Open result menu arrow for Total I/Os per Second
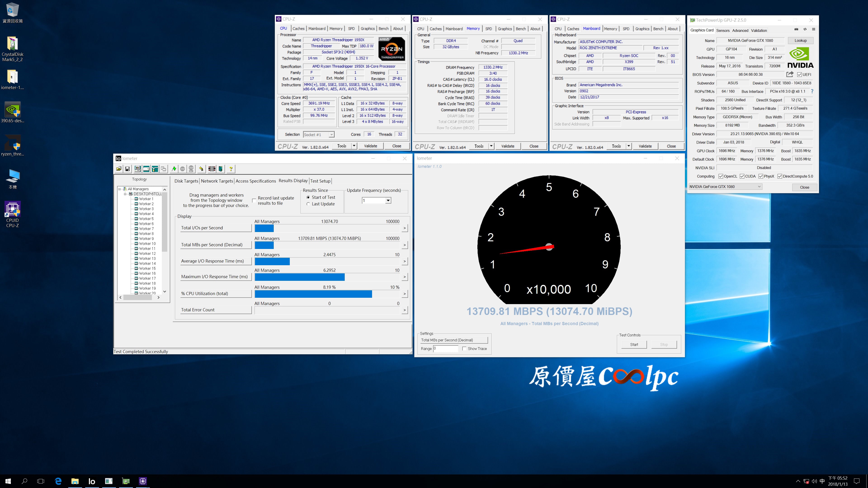 pos(405,228)
